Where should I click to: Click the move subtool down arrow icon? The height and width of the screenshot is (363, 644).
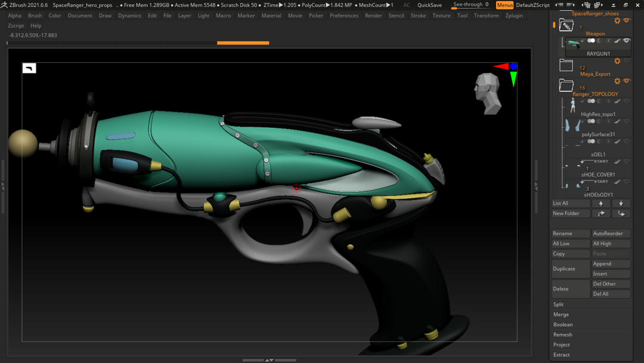tap(621, 203)
